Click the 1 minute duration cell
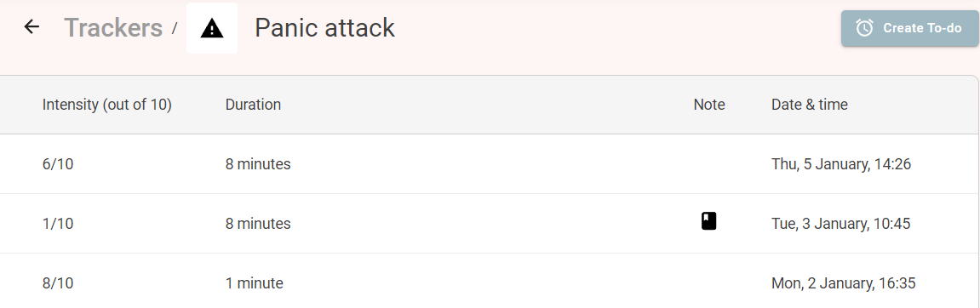This screenshot has height=308, width=980. point(255,283)
